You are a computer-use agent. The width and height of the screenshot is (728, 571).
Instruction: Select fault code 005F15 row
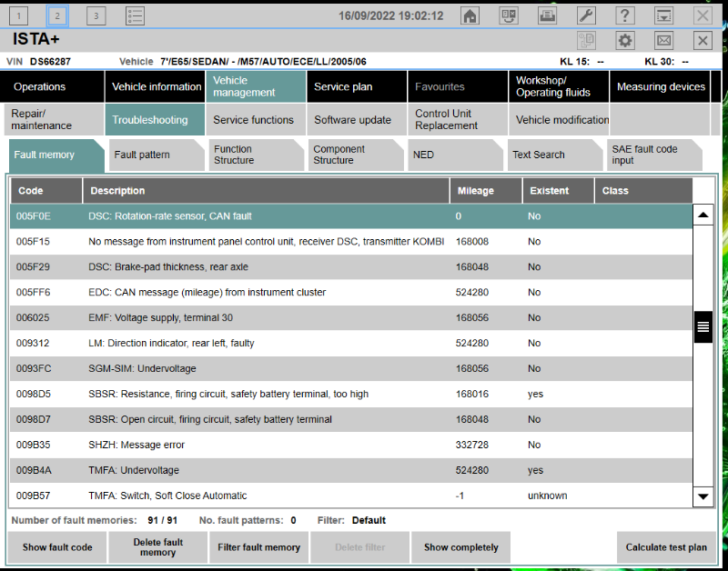coord(351,242)
